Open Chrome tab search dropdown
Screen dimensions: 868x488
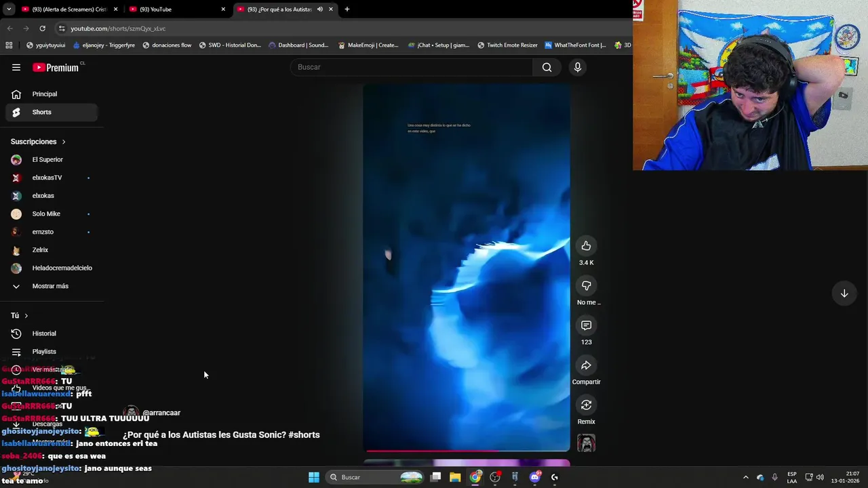[9, 9]
